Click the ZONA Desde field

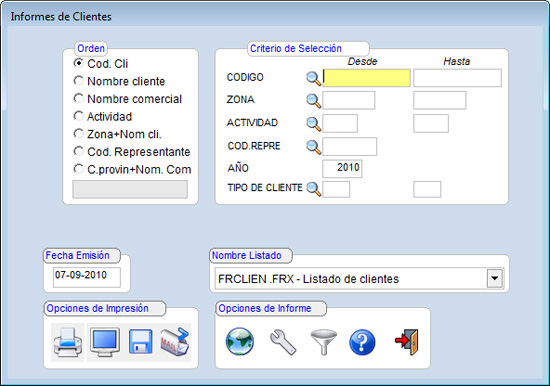pyautogui.click(x=349, y=100)
